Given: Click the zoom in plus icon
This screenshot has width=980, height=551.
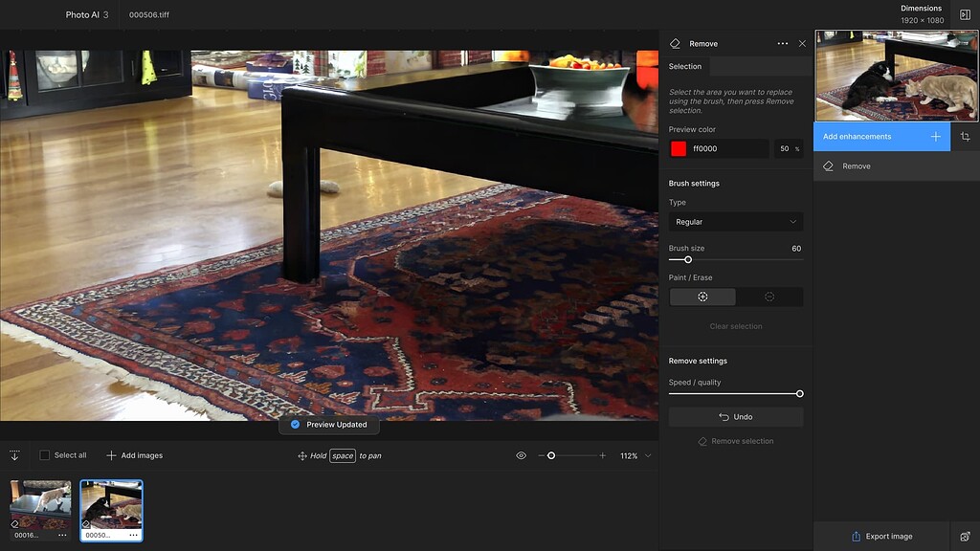Looking at the screenshot, I should pos(603,455).
